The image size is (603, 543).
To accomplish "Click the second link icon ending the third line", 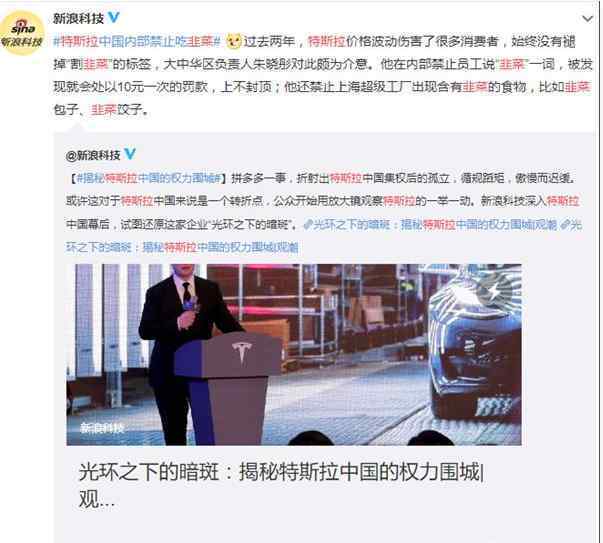I will [x=564, y=224].
